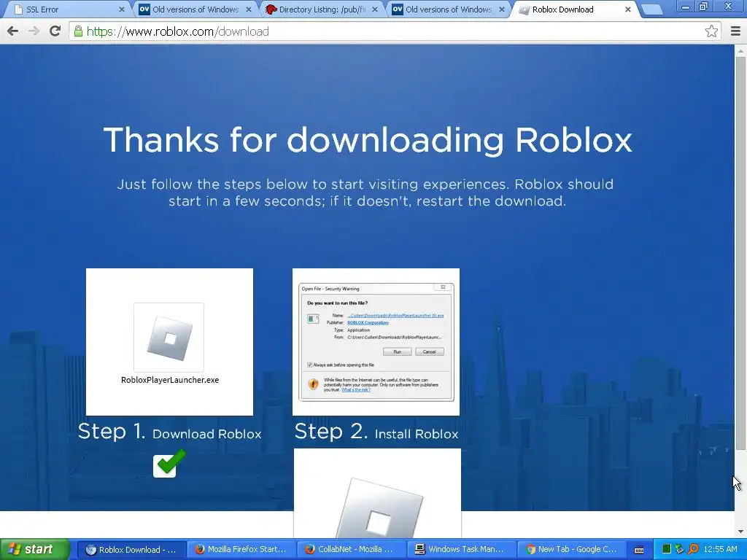Image resolution: width=747 pixels, height=560 pixels.
Task: Click the 12:55 AM clock
Action: coord(720,550)
